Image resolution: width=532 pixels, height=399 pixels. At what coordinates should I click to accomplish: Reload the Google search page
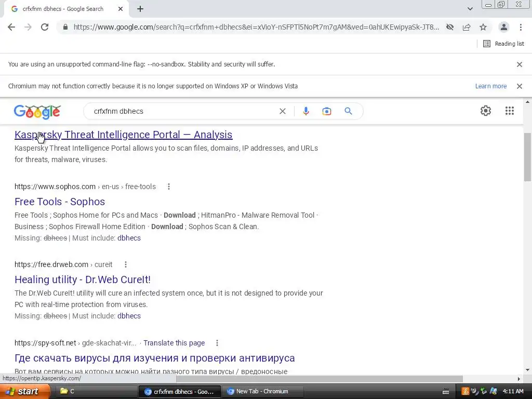pos(45,27)
